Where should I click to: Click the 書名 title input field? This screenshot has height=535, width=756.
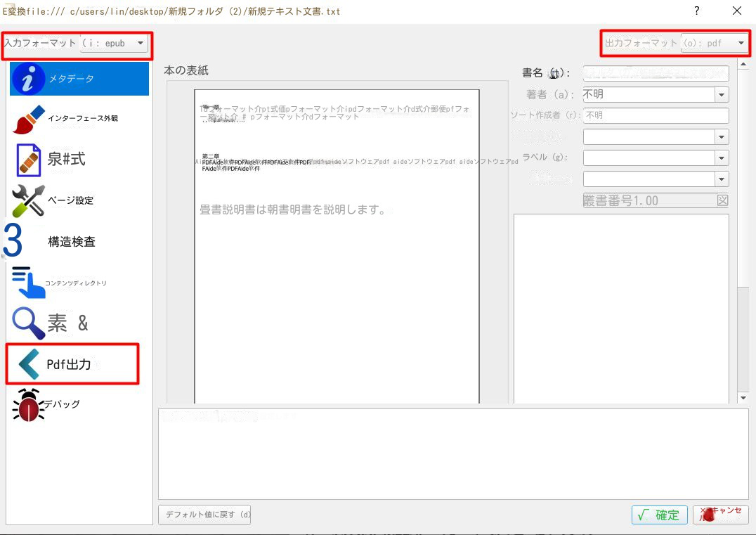coord(656,73)
